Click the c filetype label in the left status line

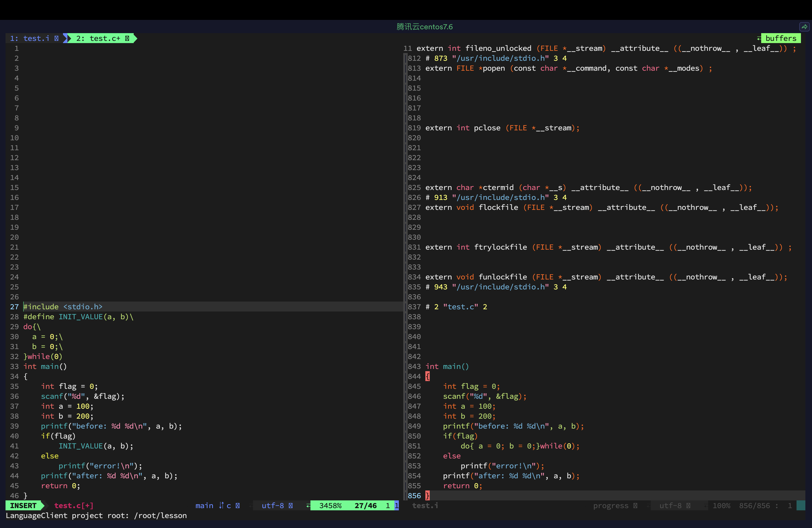[229, 505]
